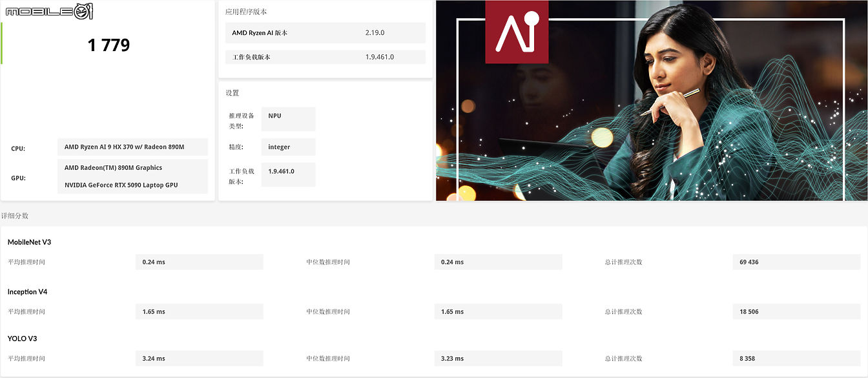Click the "GPU:" label
Image resolution: width=868 pixels, height=378 pixels.
(18, 178)
